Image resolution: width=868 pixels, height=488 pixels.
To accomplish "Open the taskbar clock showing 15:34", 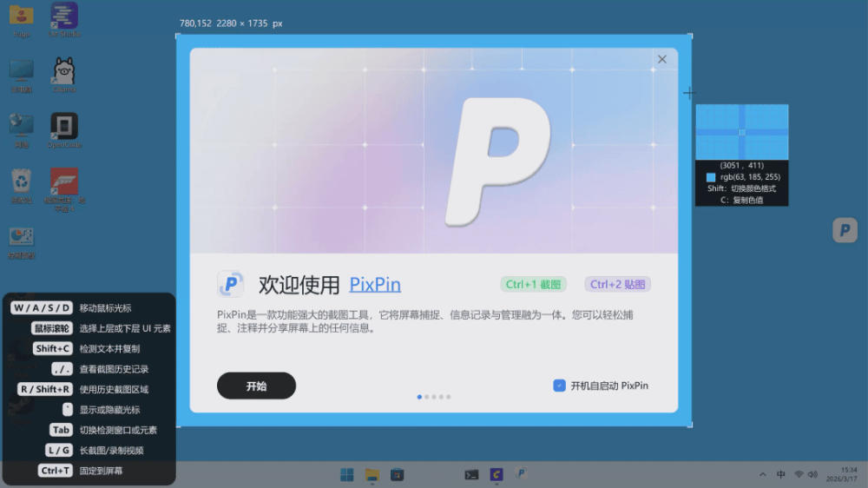I will point(842,474).
